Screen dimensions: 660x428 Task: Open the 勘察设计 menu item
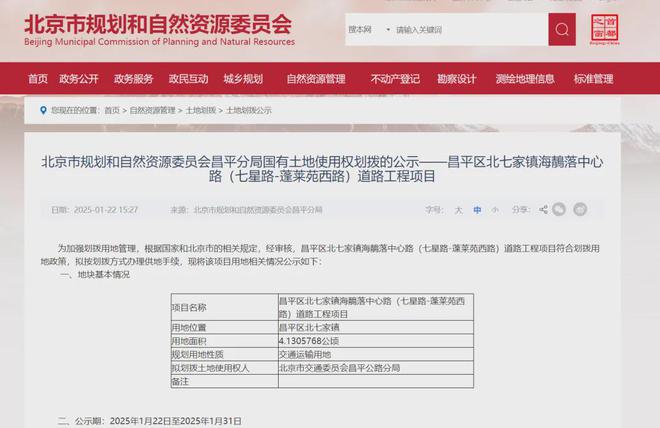pyautogui.click(x=457, y=79)
